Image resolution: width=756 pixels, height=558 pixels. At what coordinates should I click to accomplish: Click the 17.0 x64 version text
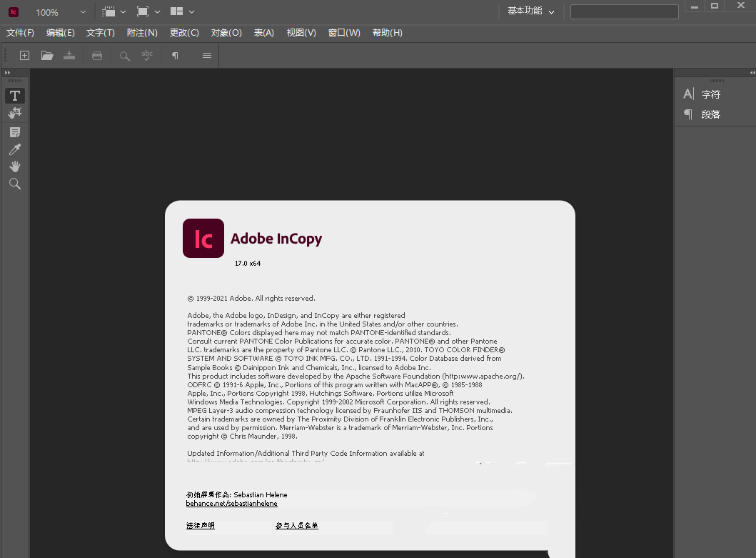[248, 264]
